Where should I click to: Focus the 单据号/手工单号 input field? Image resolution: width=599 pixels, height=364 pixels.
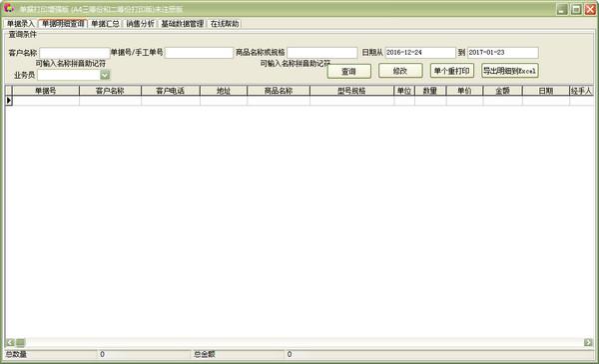pyautogui.click(x=199, y=53)
